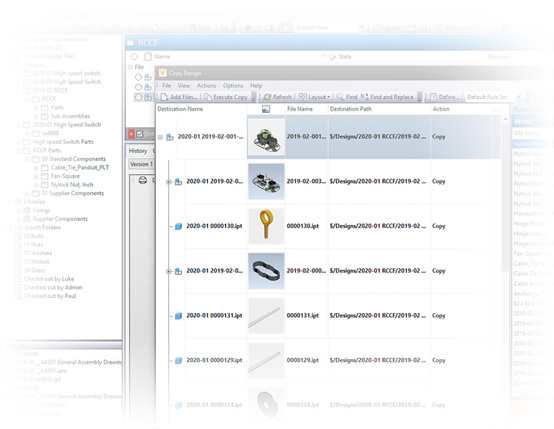Select Cable_Tie_Panduit_PLT folder in tree

[x=80, y=168]
